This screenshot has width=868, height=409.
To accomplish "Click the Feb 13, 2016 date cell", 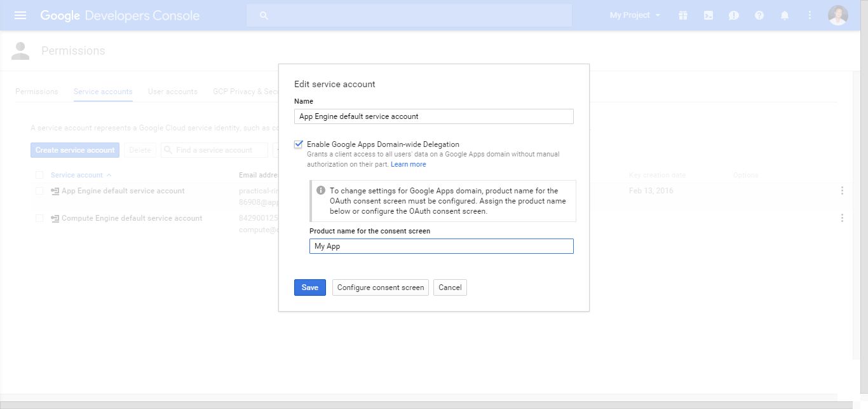I will point(651,191).
